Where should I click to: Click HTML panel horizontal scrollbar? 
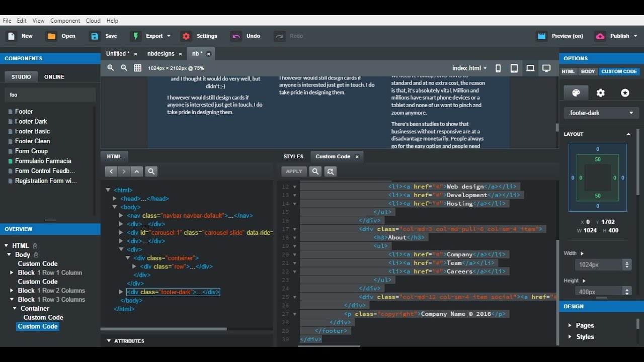coord(164,329)
